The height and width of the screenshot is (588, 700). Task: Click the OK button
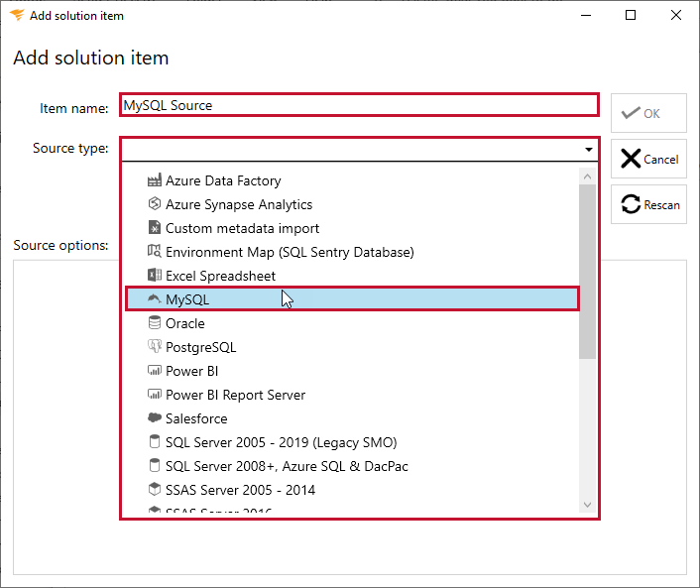tap(648, 113)
